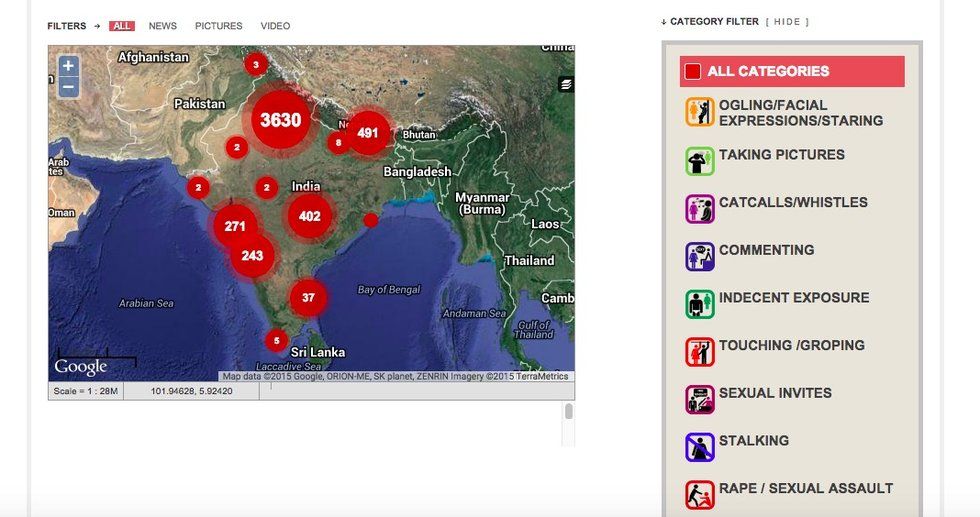Hide the category filter panel
980x517 pixels.
787,22
